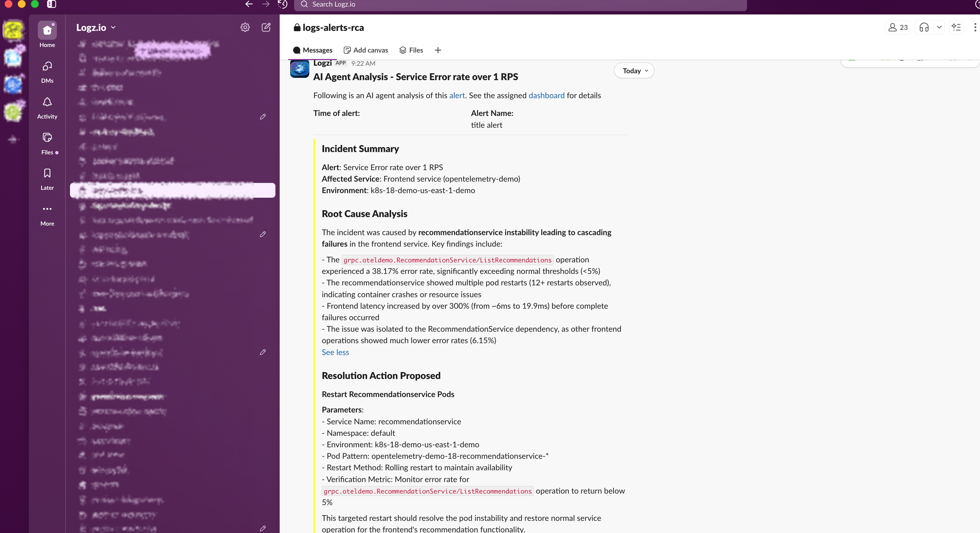Screen dimensions: 980x533
Task: Open the dashboard link in message
Action: [546, 96]
